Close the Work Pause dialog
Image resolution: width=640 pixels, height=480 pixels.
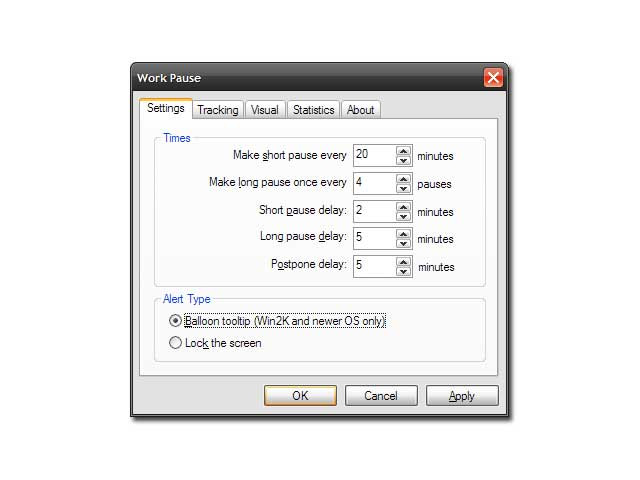tap(493, 78)
